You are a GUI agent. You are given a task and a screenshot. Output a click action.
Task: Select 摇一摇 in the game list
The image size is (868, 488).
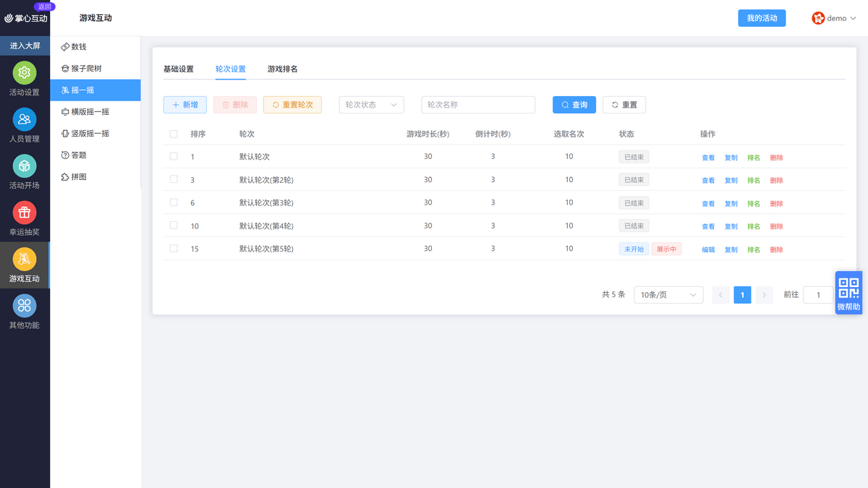pos(95,90)
